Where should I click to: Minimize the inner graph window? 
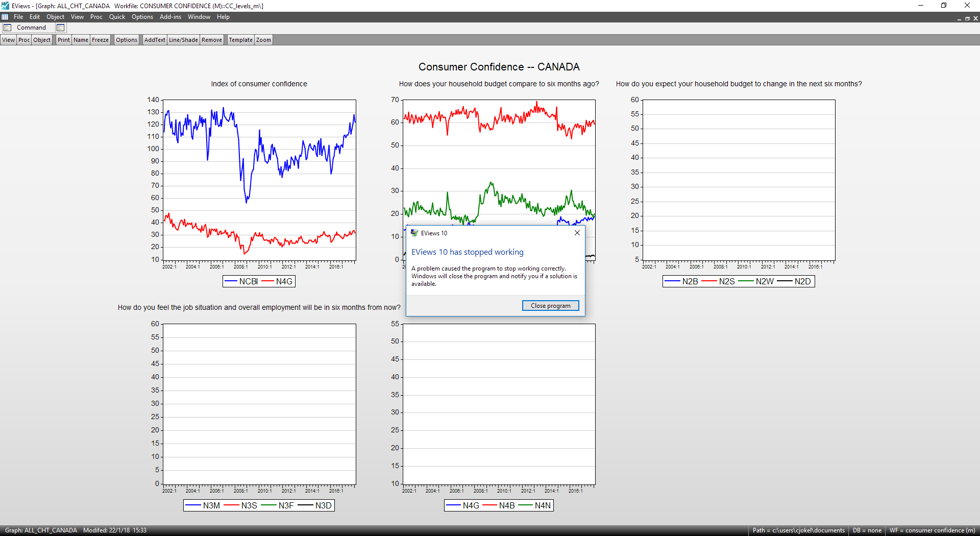[x=959, y=18]
